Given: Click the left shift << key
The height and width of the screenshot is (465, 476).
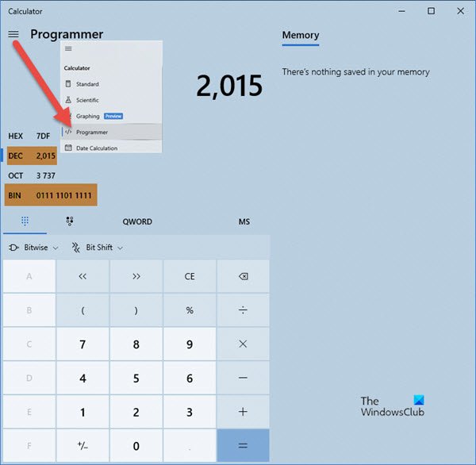Looking at the screenshot, I should [x=83, y=276].
